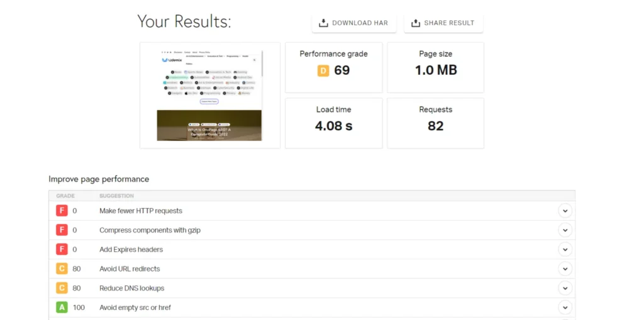Click the A grade badge for empty src
Viewport: 644px width, 320px height.
click(62, 308)
